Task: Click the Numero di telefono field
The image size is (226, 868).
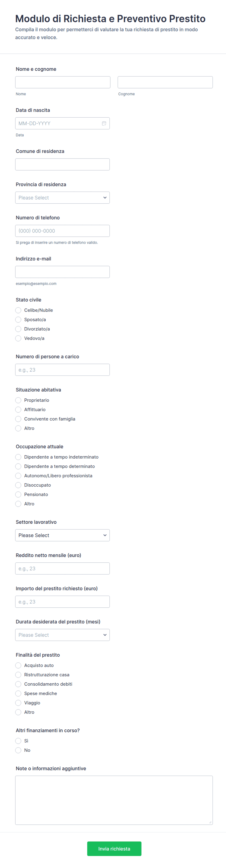Action: [62, 231]
